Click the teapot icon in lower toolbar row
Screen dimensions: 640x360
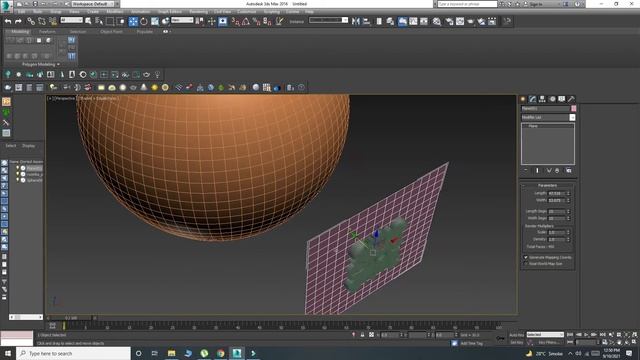click(x=147, y=75)
